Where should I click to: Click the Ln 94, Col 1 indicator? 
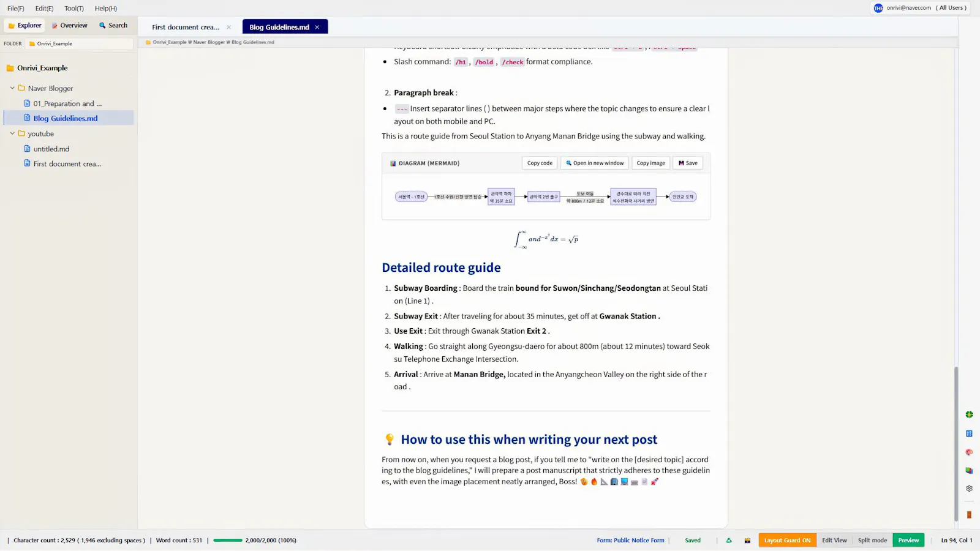point(957,540)
